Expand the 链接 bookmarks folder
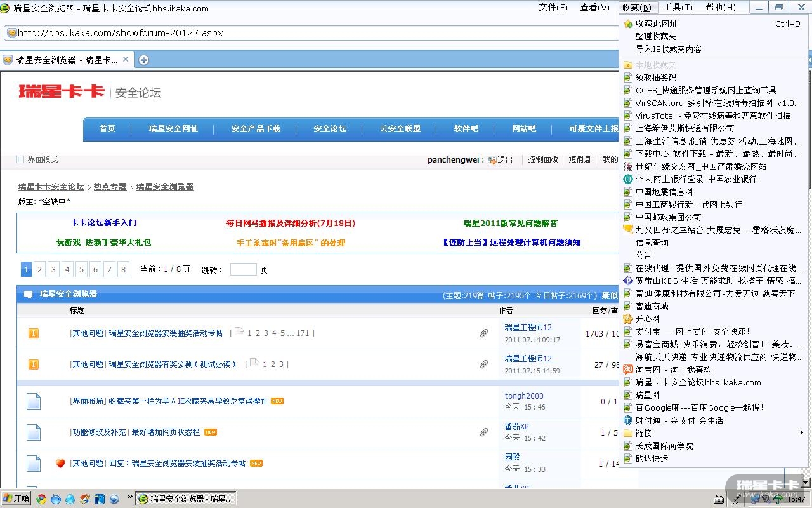The height and width of the screenshot is (508, 812). pos(714,433)
